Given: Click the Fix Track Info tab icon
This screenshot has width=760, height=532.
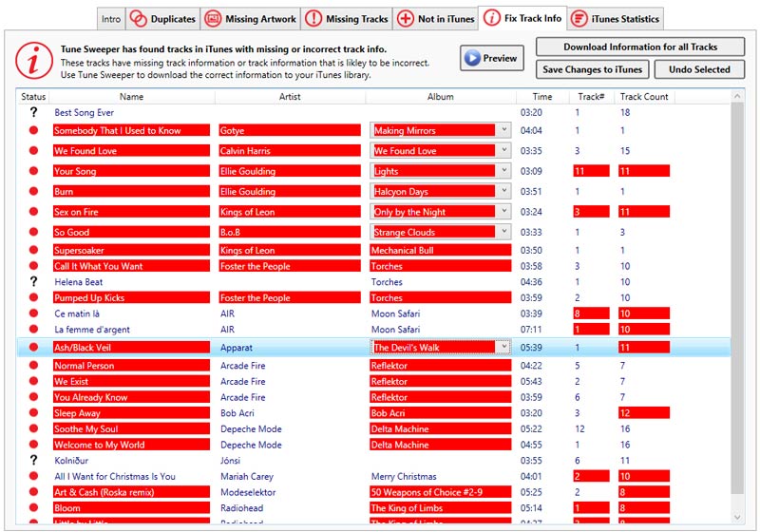Looking at the screenshot, I should 491,18.
